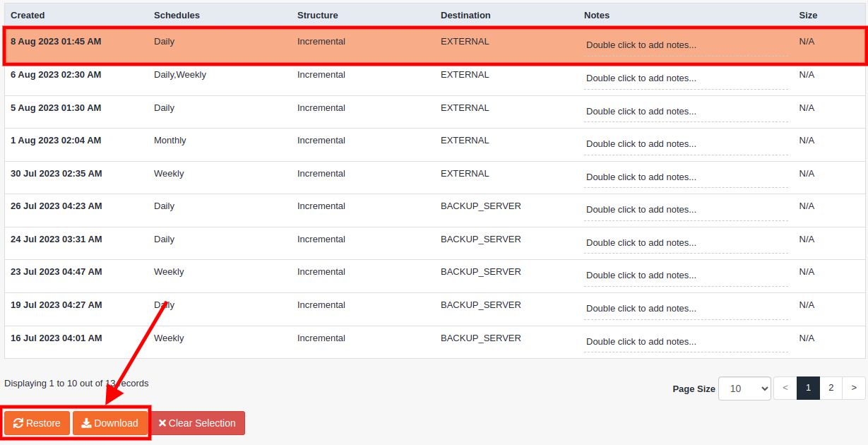
Task: Sort by the Size column header
Action: tap(808, 15)
